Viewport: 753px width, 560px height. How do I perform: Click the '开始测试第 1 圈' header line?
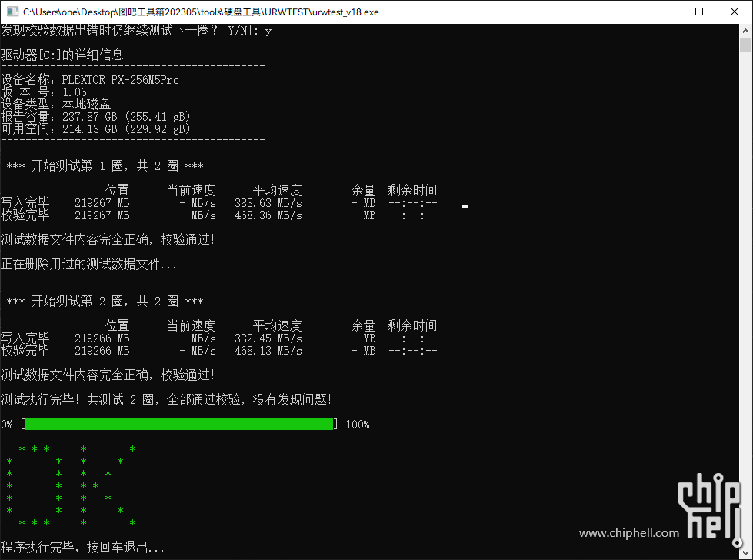(105, 165)
